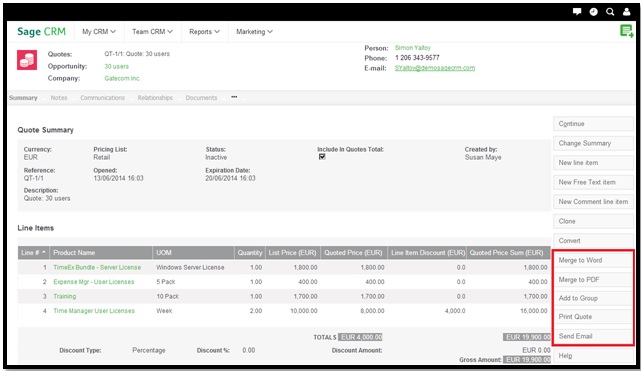Click the Print Quote button
Viewport: 641px width, 371px height.
tap(593, 317)
